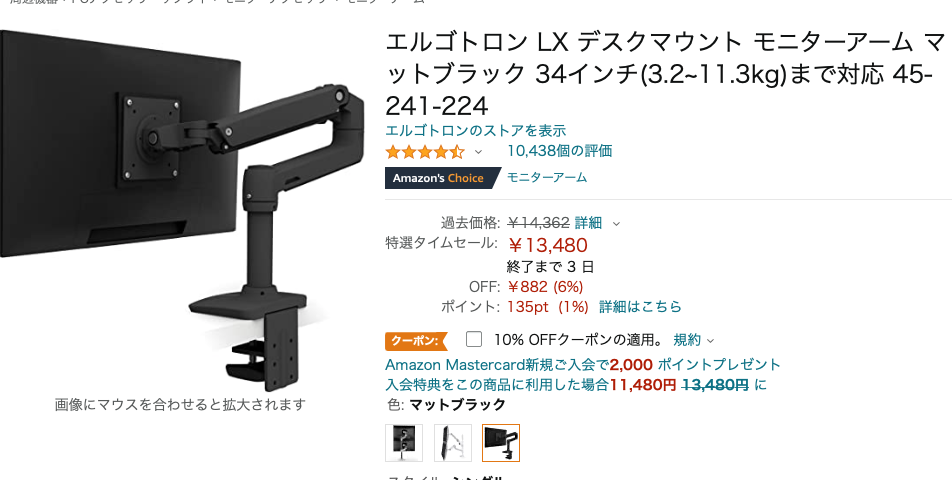Open the エルゴトロンのストアを表示 store link

[x=475, y=130]
